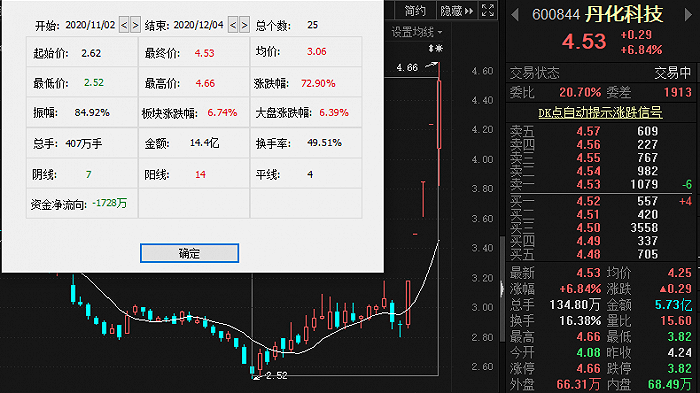Viewport: 700px width, 393px height.
Task: Click 涨跌幅 value 72.90%
Action: (318, 84)
